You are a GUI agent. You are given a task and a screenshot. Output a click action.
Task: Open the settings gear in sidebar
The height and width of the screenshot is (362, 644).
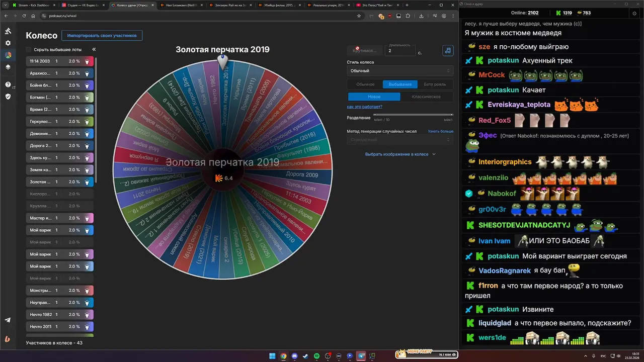8,43
